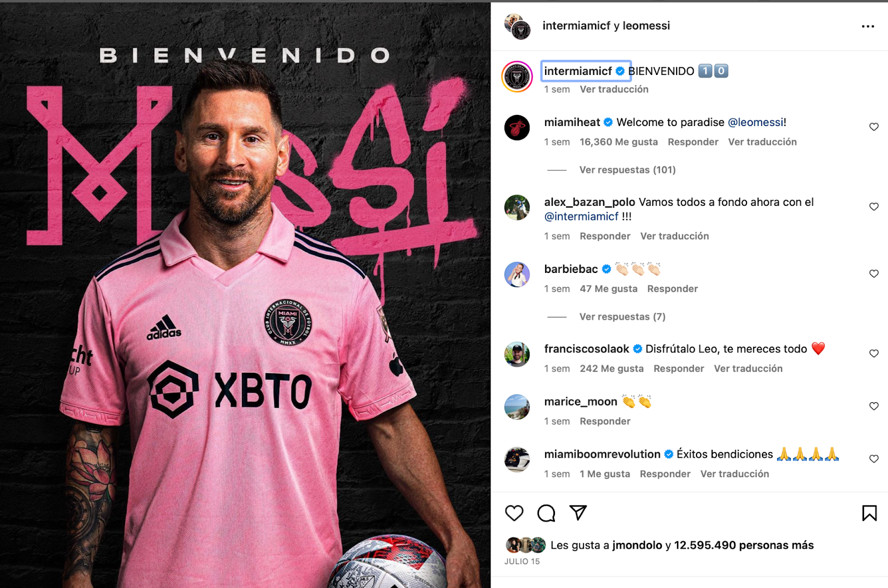Open the miamiheat profile picture
Screen dimensions: 888x588
517,128
